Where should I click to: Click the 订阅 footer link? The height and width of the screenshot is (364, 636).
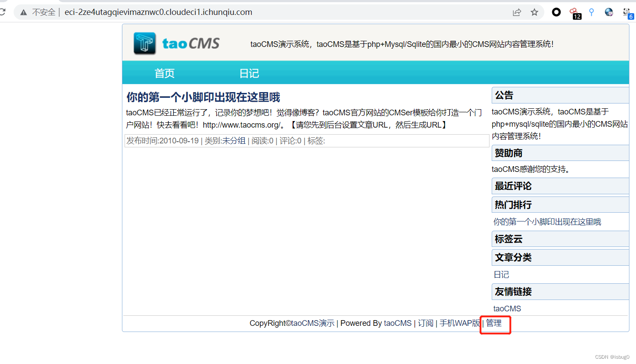(x=425, y=323)
